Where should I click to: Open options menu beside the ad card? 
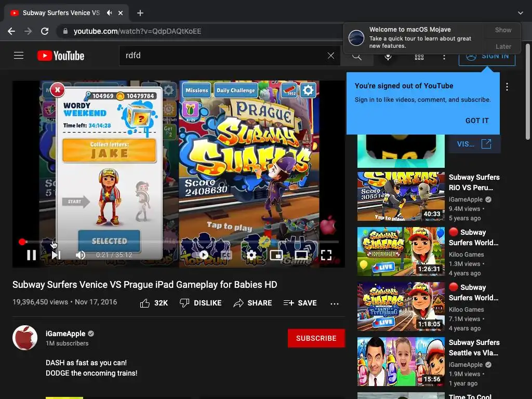point(507,87)
